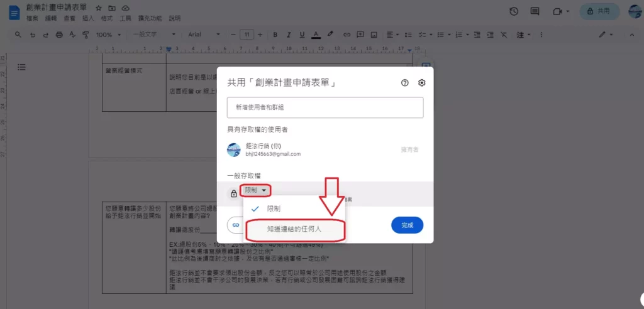Open the 擴充功能 menu

150,18
